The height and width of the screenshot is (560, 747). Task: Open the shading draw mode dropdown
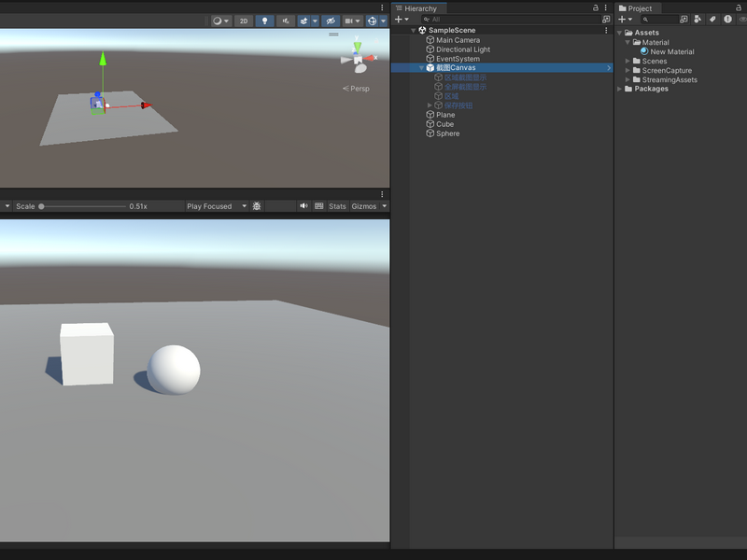click(221, 21)
